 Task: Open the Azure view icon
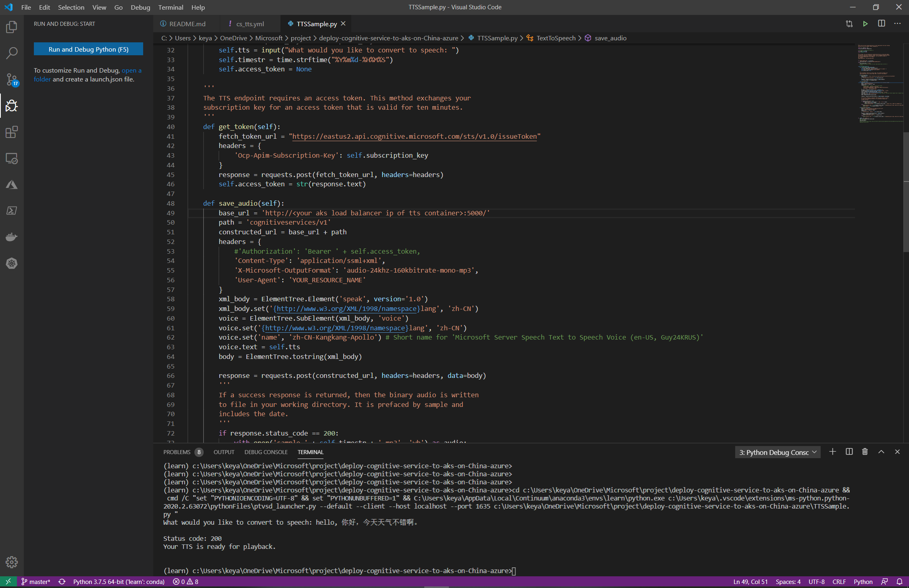click(x=12, y=185)
